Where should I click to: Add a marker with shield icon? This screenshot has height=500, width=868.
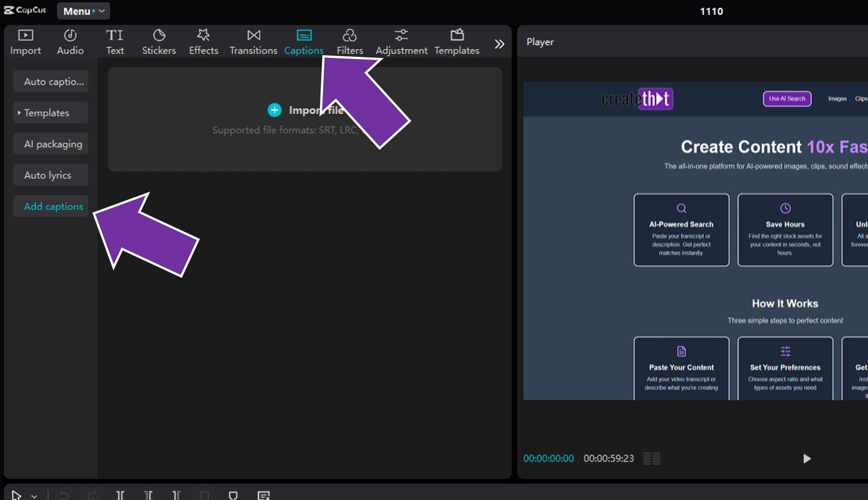pos(233,495)
